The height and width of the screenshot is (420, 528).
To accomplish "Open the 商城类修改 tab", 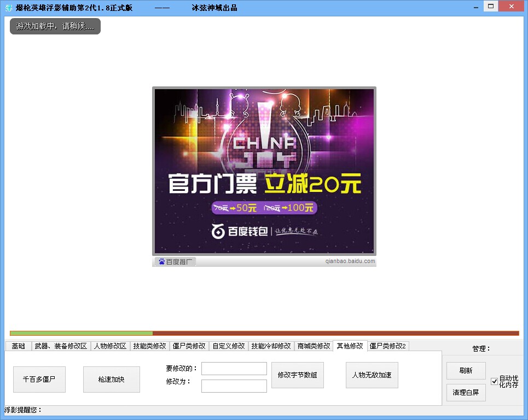I will [x=314, y=346].
